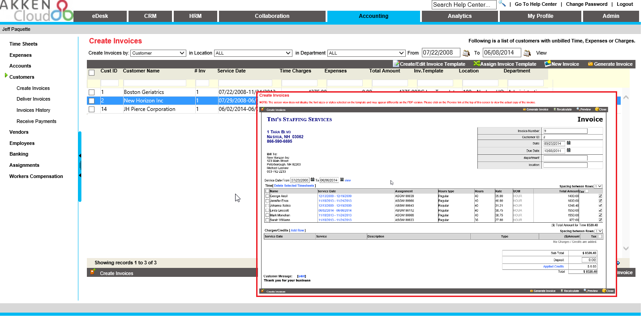Click Delete Selected Timesheets link

tap(294, 185)
